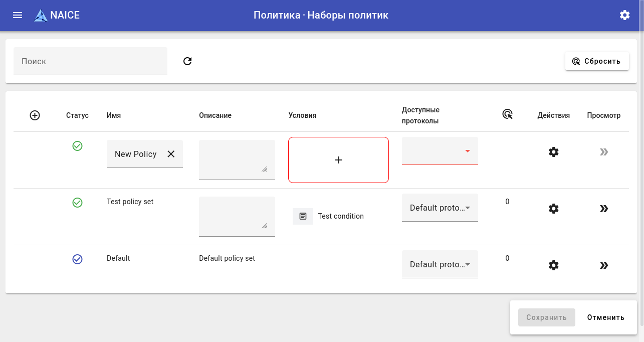Click the Имя column header
The height and width of the screenshot is (342, 644).
point(114,115)
